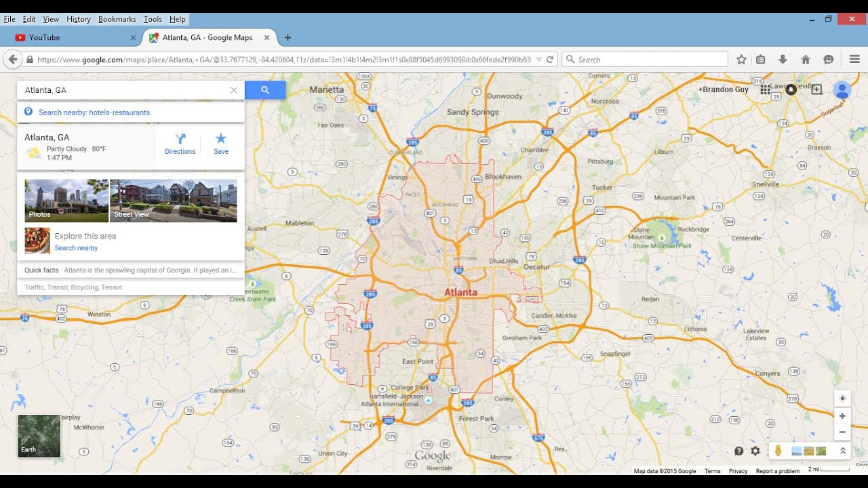Click the Stone Mountain Park marker icon

tap(661, 238)
